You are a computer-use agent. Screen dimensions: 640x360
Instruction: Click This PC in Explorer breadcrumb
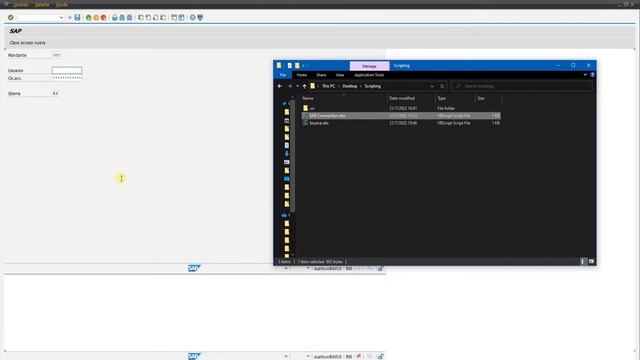328,86
